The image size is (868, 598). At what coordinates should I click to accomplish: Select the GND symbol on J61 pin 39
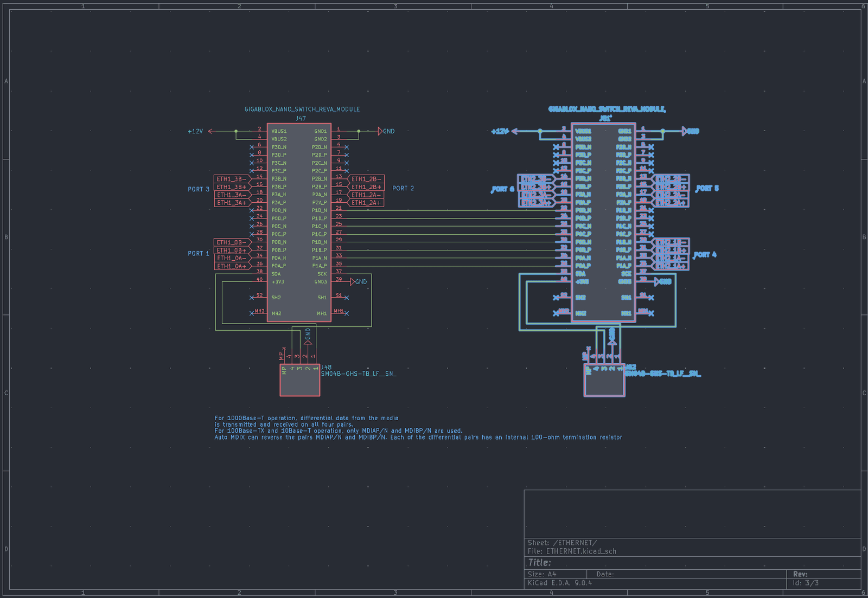[x=663, y=282]
